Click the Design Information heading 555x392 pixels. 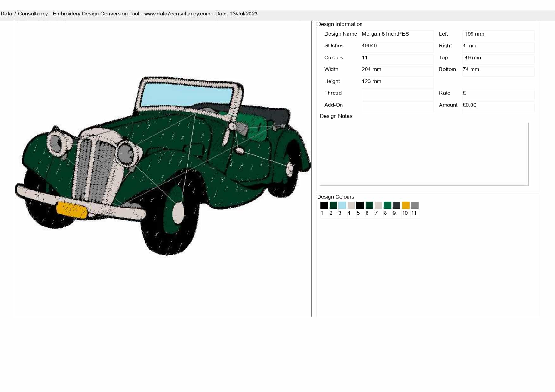340,24
